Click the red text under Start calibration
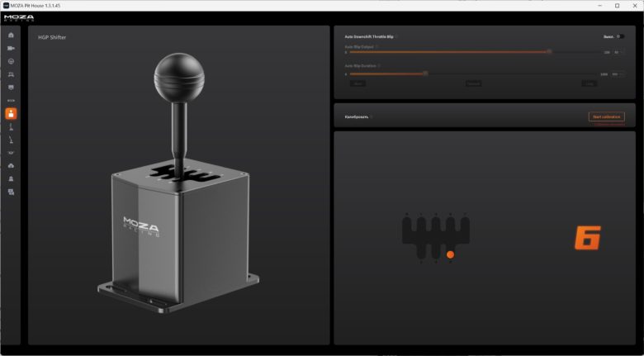This screenshot has height=356, width=644. 609,124
